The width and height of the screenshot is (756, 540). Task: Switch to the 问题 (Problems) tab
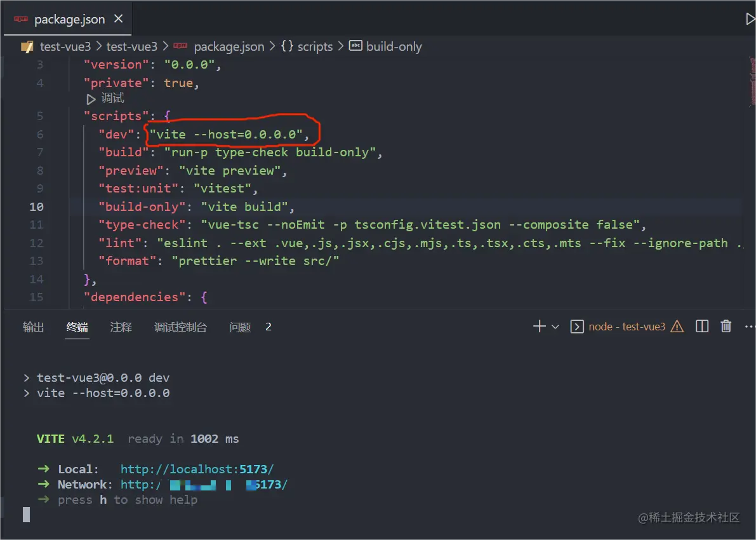[240, 327]
